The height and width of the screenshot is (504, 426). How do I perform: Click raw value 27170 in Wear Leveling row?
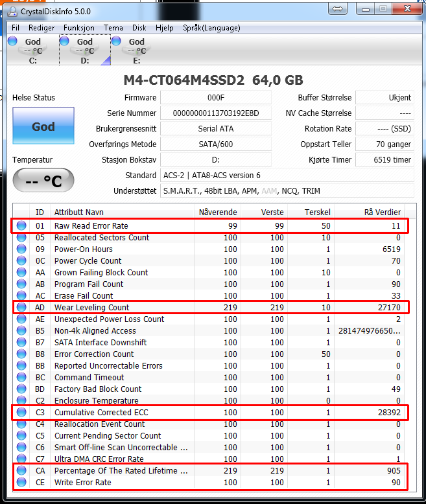pyautogui.click(x=389, y=307)
